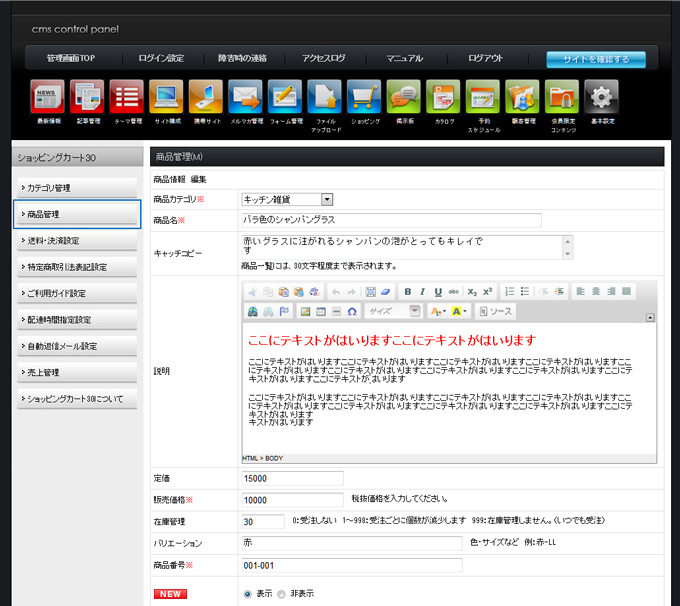
Task: Open 売上管理 in the sidebar
Action: tap(76, 372)
